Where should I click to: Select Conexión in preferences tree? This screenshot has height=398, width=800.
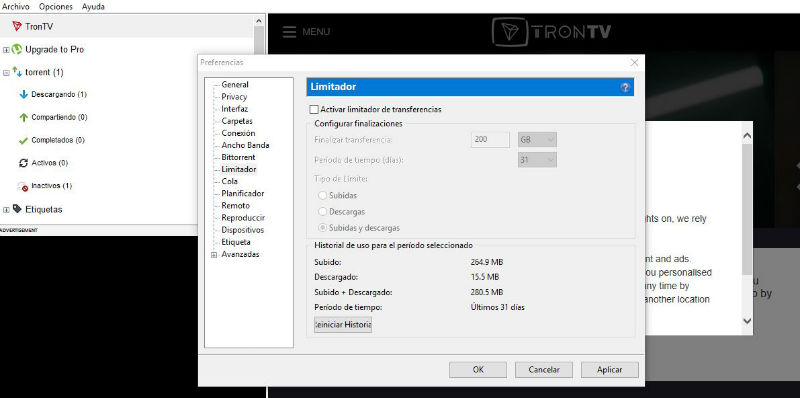(238, 133)
